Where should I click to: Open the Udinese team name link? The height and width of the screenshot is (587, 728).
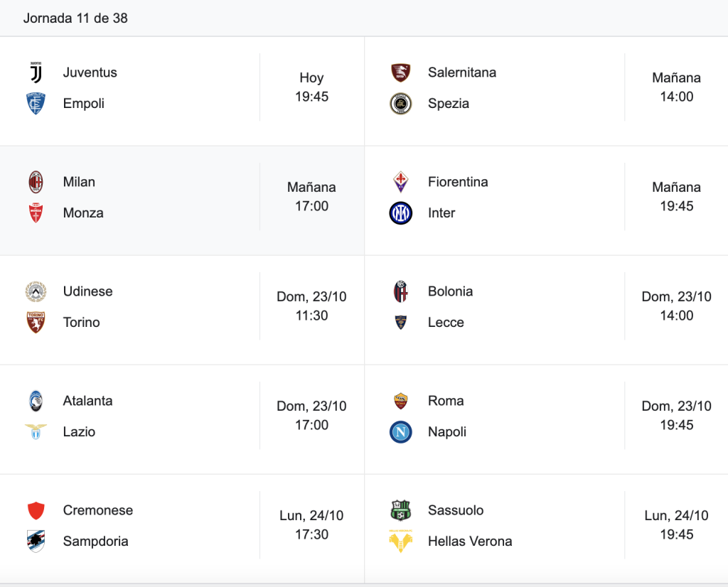point(87,291)
